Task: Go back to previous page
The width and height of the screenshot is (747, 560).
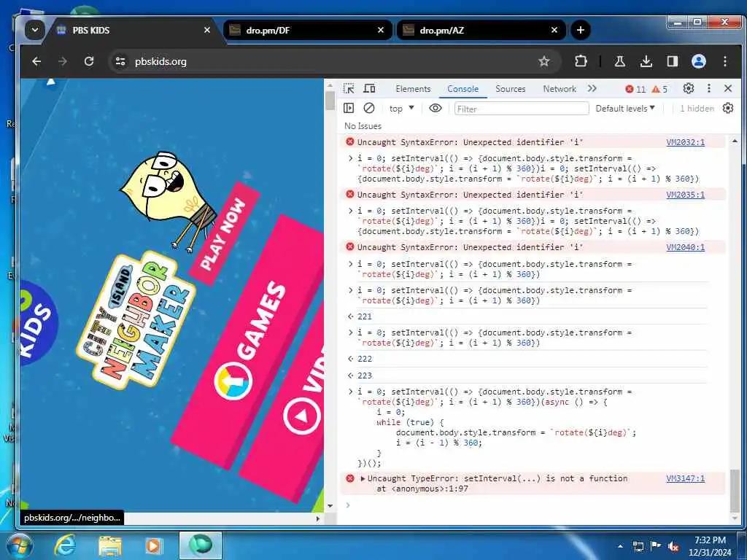Action: 36,61
